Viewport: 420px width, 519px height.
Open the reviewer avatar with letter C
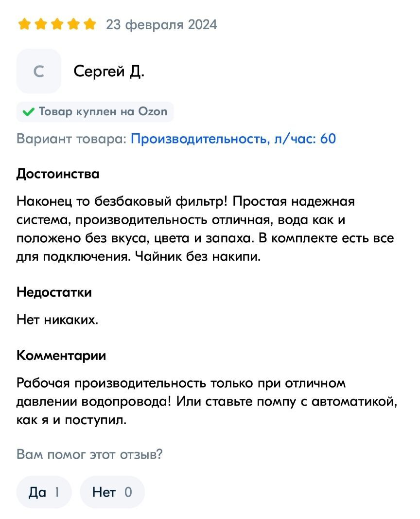click(39, 71)
